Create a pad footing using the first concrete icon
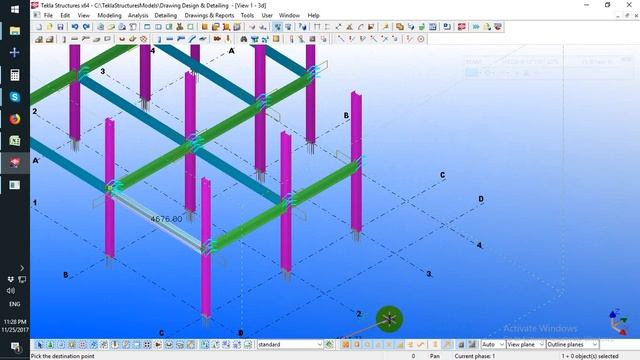This screenshot has height=360, width=640. tap(38, 39)
